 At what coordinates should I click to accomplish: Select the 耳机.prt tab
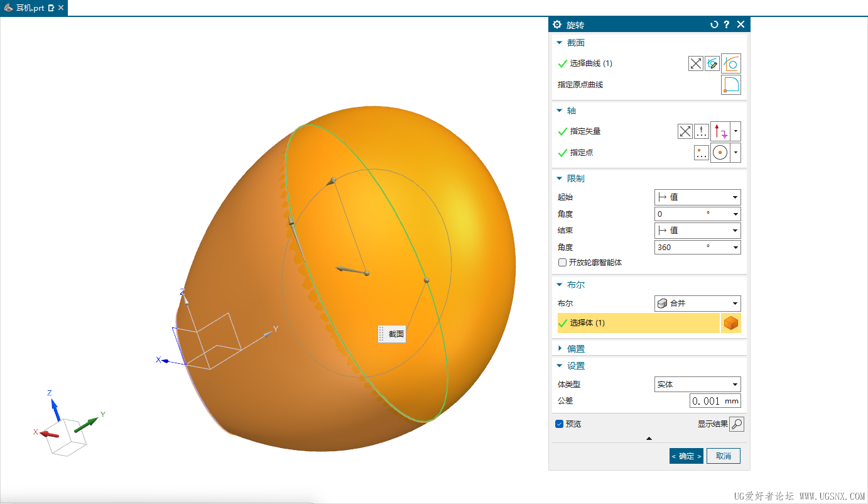[x=30, y=8]
